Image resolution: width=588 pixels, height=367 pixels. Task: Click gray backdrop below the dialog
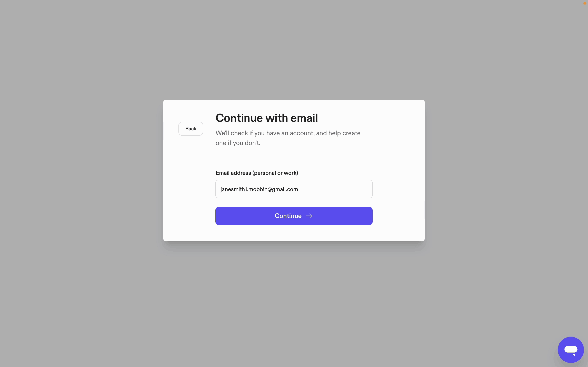pyautogui.click(x=294, y=303)
